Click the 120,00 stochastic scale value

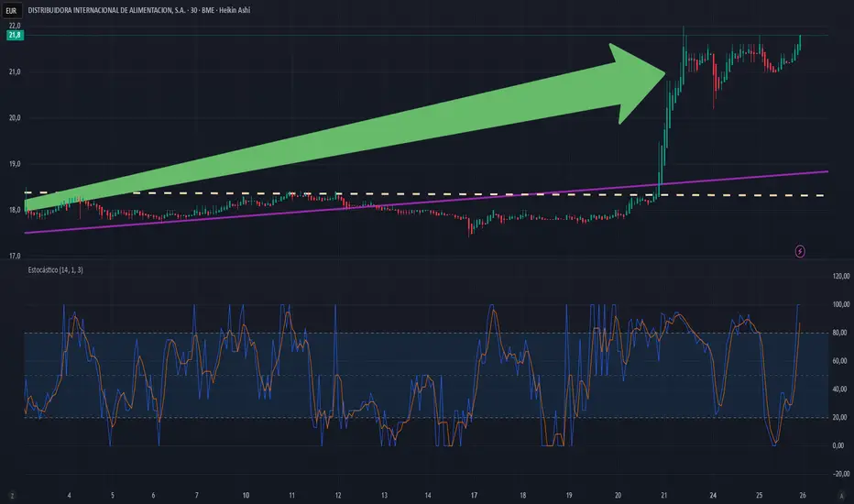coord(841,276)
